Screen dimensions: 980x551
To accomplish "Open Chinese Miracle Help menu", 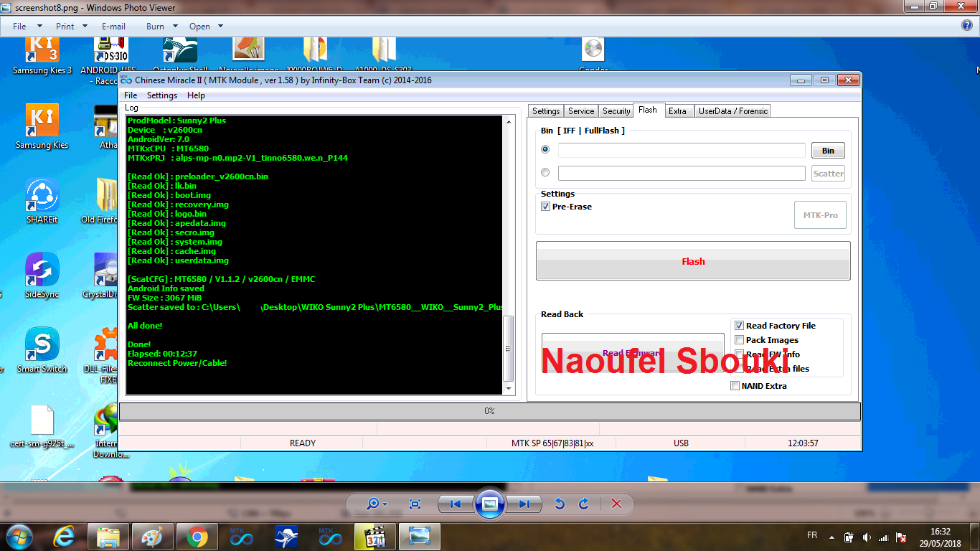I will click(196, 95).
